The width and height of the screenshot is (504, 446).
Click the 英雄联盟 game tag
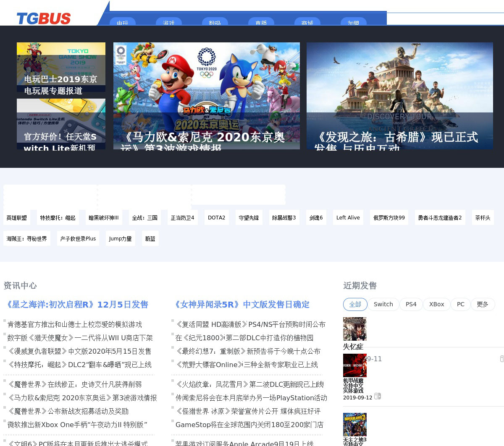(17, 218)
